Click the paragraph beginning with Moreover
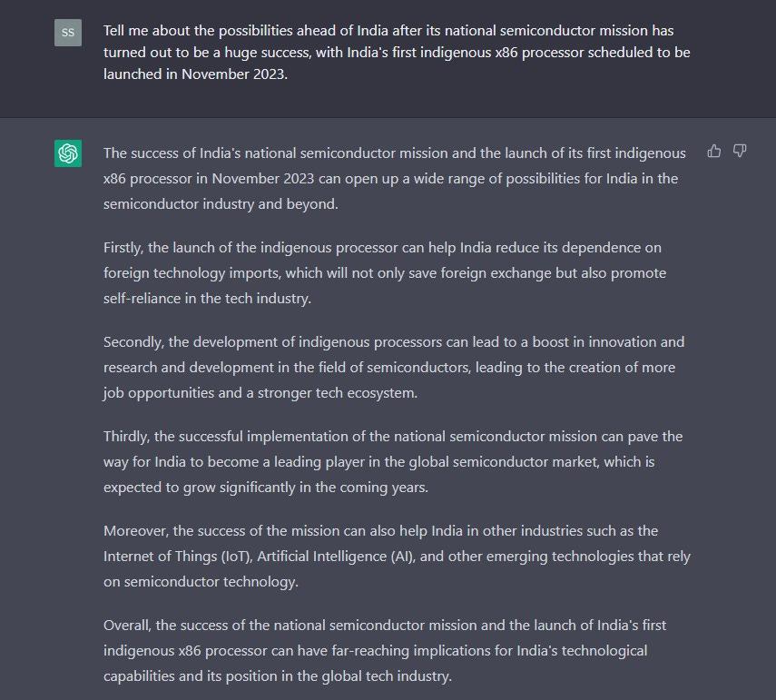Viewport: 776px width, 700px height. (x=397, y=556)
